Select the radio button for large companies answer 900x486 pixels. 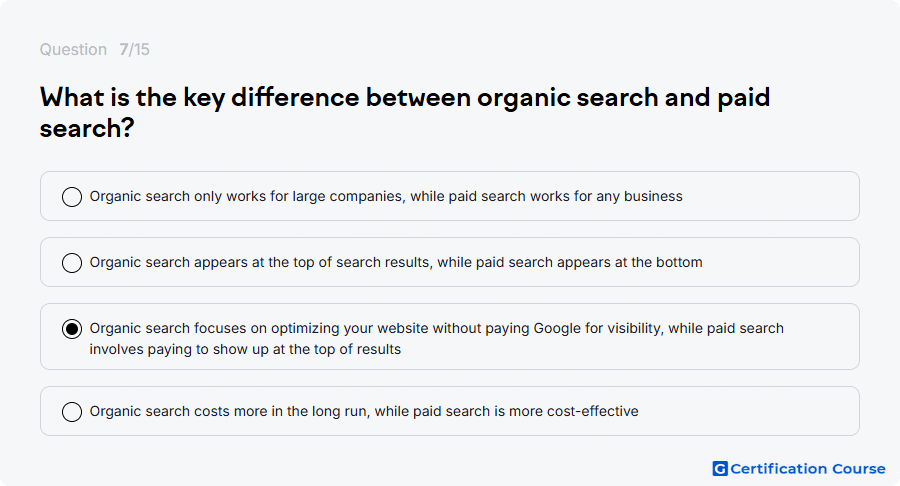72,197
